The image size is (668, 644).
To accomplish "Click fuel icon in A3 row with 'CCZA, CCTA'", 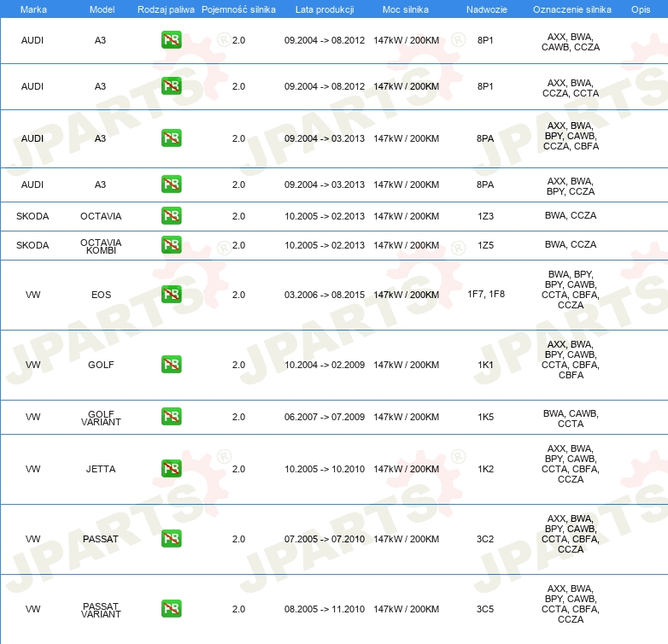I will 171,86.
